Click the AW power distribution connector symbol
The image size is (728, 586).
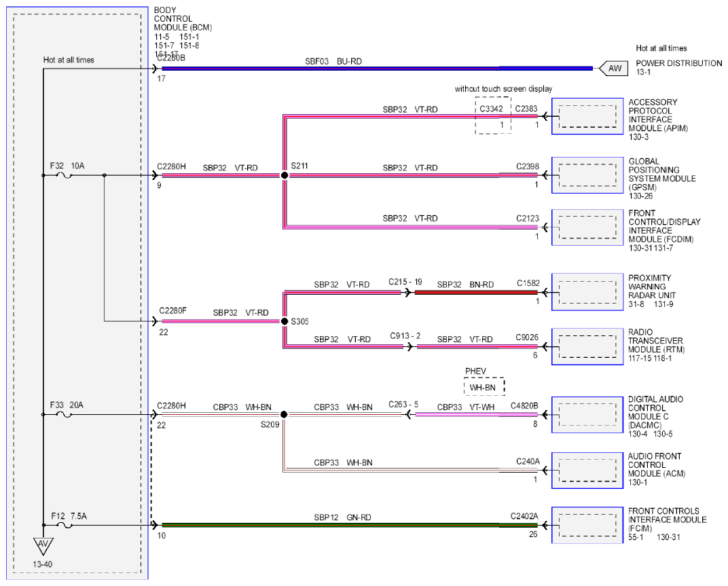(614, 69)
